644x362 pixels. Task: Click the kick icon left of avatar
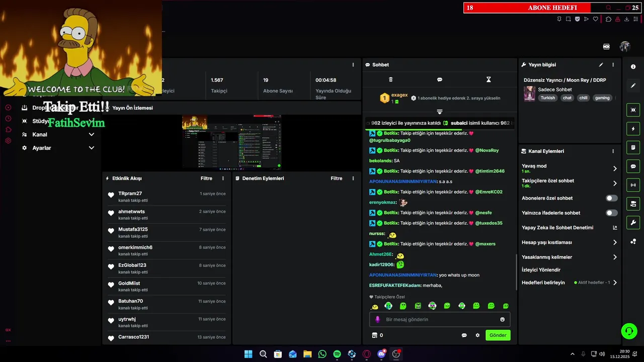point(606,46)
